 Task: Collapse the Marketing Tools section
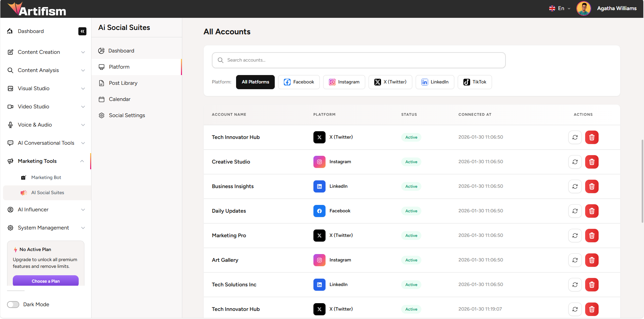pyautogui.click(x=82, y=161)
